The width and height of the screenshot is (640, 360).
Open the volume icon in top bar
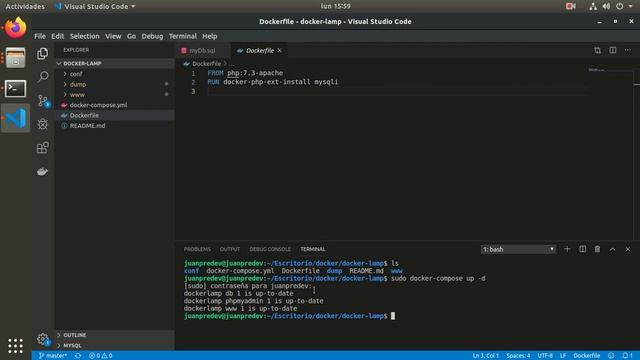pyautogui.click(x=606, y=6)
